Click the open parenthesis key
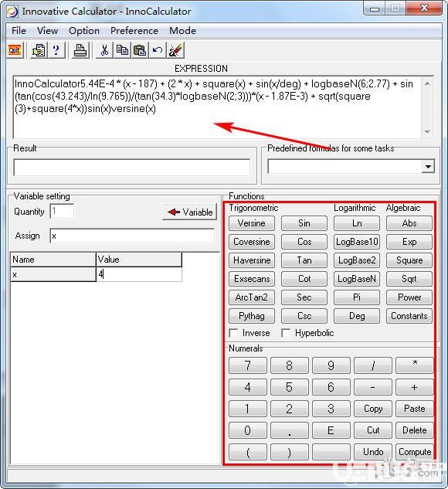The image size is (448, 489). (x=248, y=452)
